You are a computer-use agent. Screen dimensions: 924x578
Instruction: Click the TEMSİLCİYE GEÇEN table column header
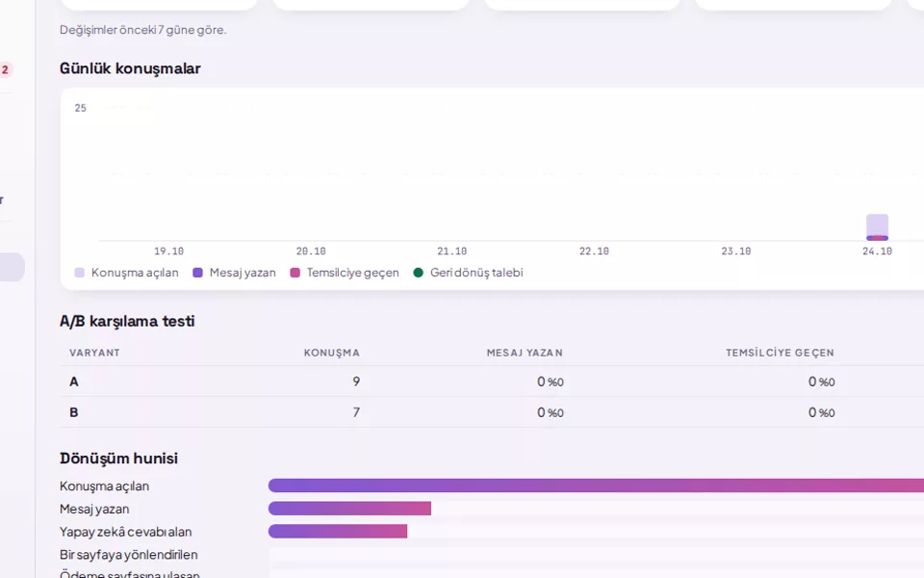[x=780, y=353]
